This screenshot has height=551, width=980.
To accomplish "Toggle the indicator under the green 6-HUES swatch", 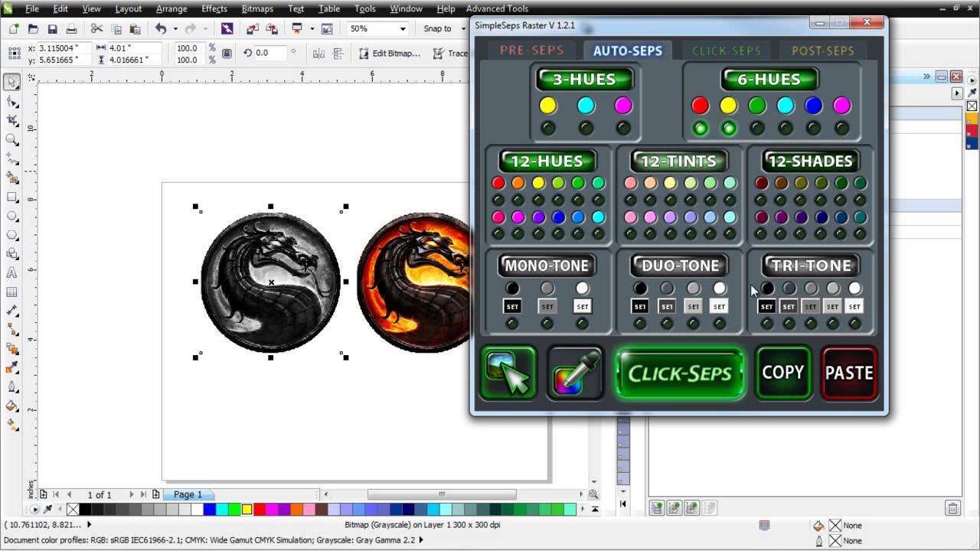I will click(756, 128).
